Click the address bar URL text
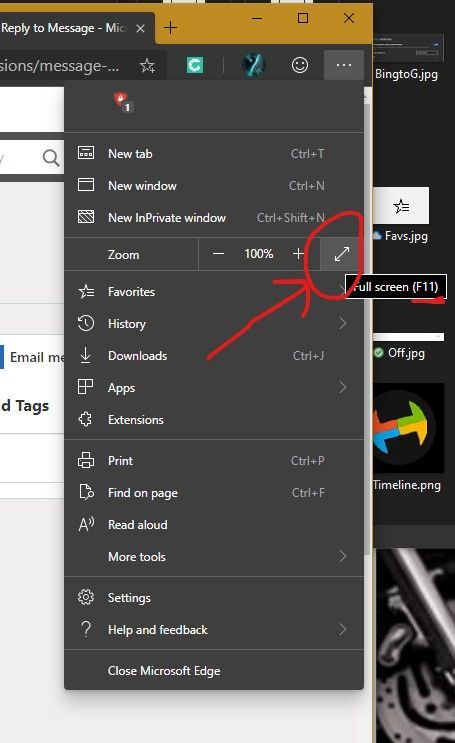Screen dimensions: 455x743 pyautogui.click(x=59, y=65)
